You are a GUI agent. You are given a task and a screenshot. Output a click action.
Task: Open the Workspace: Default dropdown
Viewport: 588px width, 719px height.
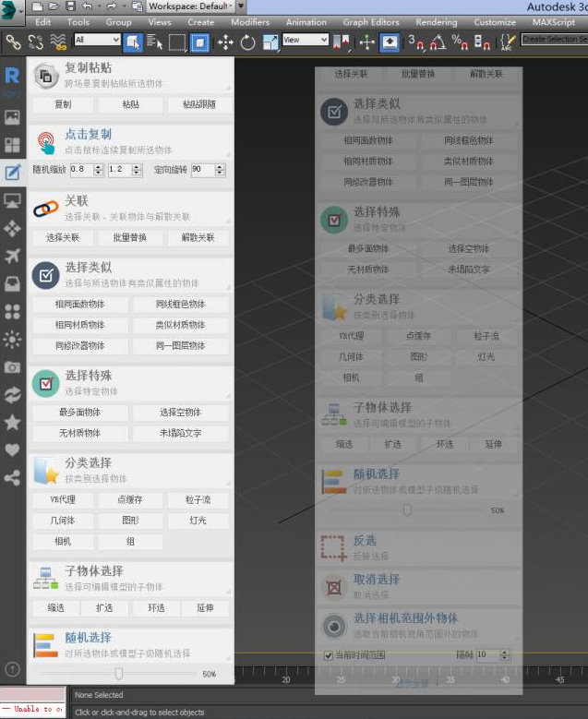pos(191,6)
